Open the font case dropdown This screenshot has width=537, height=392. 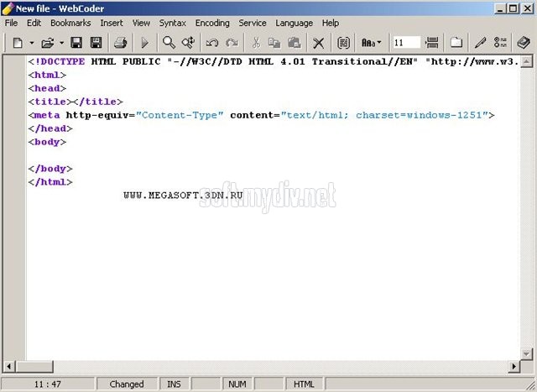click(371, 42)
